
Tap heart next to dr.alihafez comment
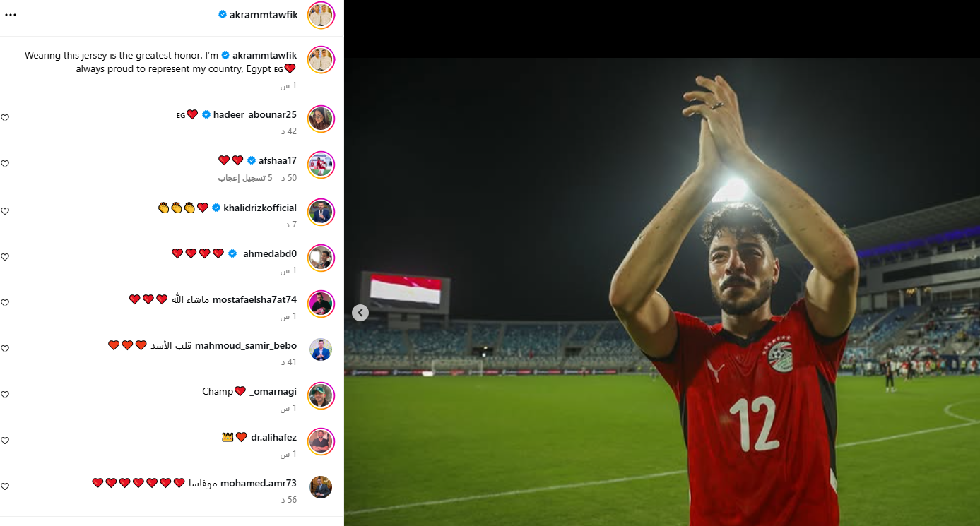(5, 441)
